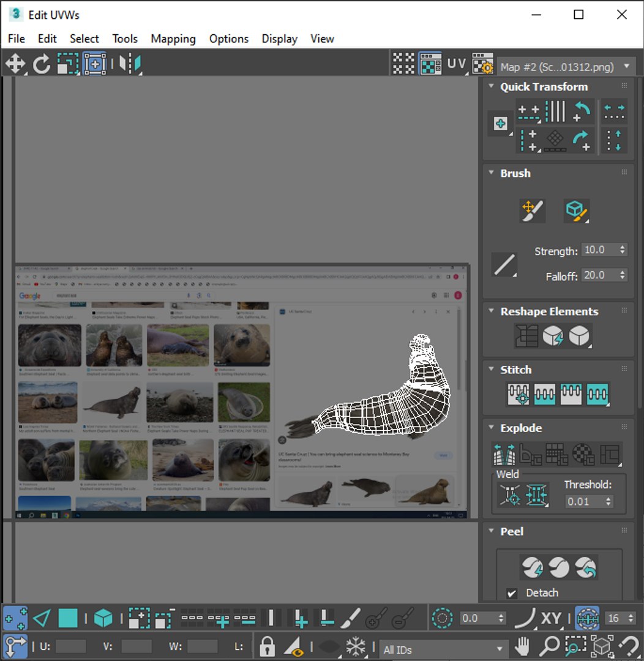This screenshot has height=661, width=644.
Task: Click the Falloff spinner arrows
Action: [x=623, y=275]
